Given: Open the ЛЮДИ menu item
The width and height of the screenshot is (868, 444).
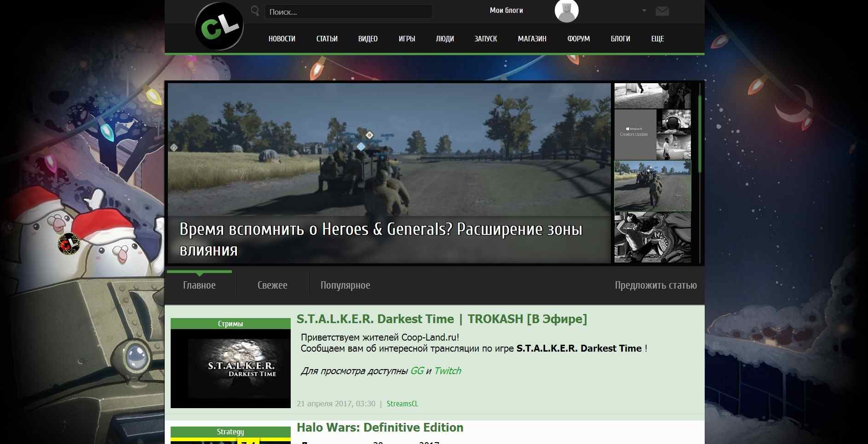Looking at the screenshot, I should coord(445,39).
